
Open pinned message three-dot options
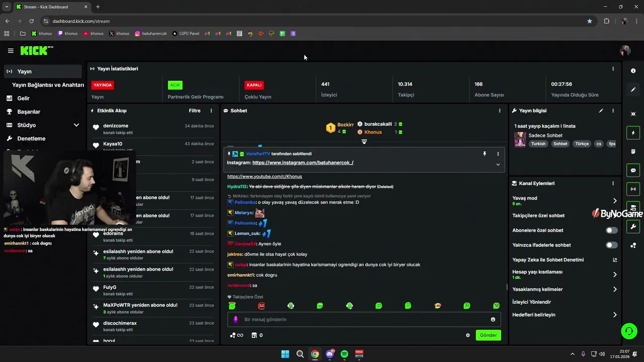coord(498,154)
